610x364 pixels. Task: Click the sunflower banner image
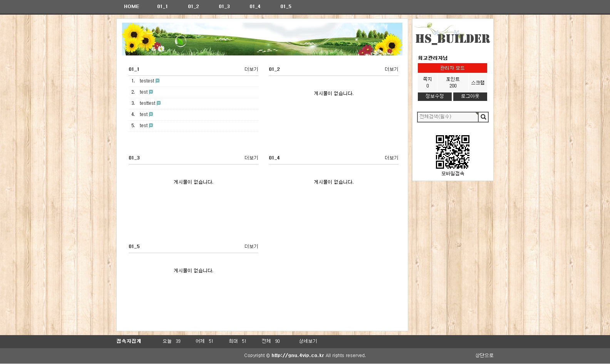pyautogui.click(x=262, y=39)
